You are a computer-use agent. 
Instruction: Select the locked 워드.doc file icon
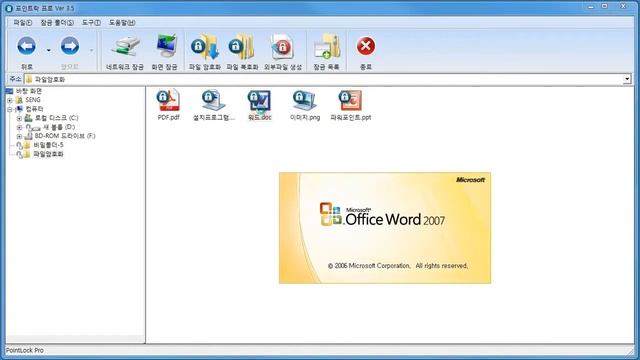click(x=259, y=100)
